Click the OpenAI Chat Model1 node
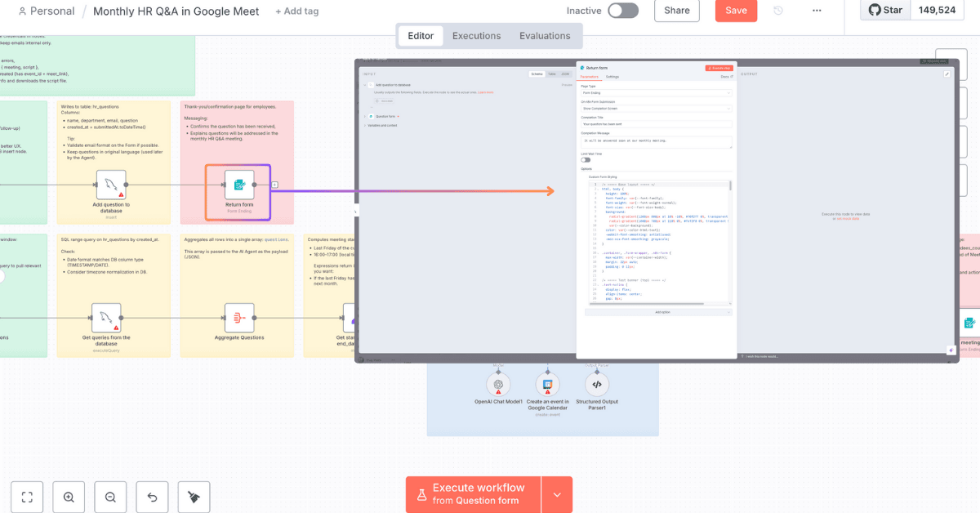The image size is (980, 513). pyautogui.click(x=498, y=384)
